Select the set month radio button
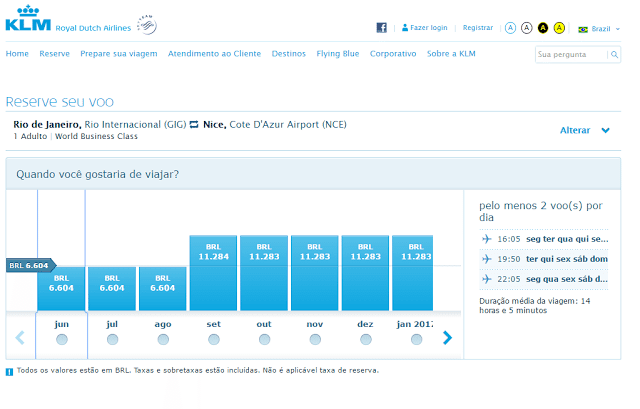This screenshot has height=409, width=640. (213, 339)
